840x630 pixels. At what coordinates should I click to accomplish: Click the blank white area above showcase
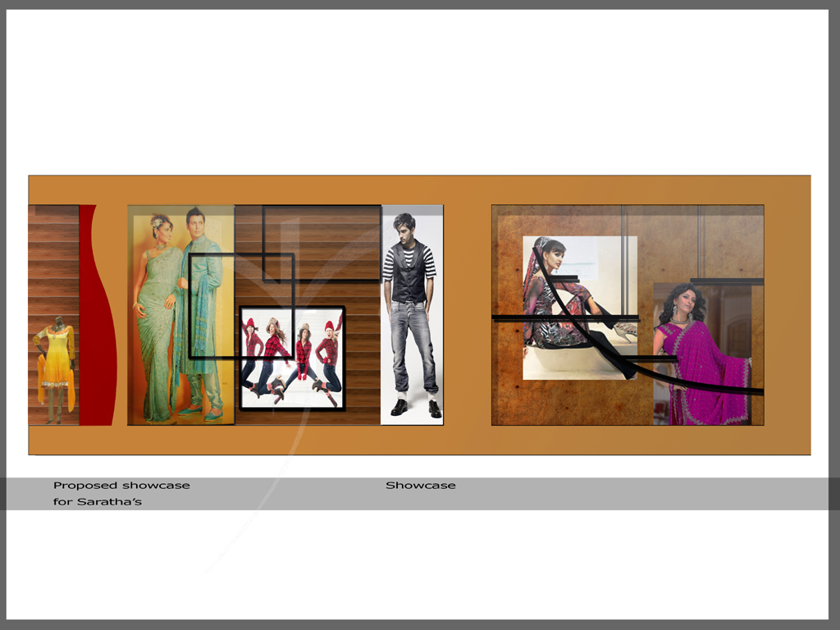click(x=418, y=90)
